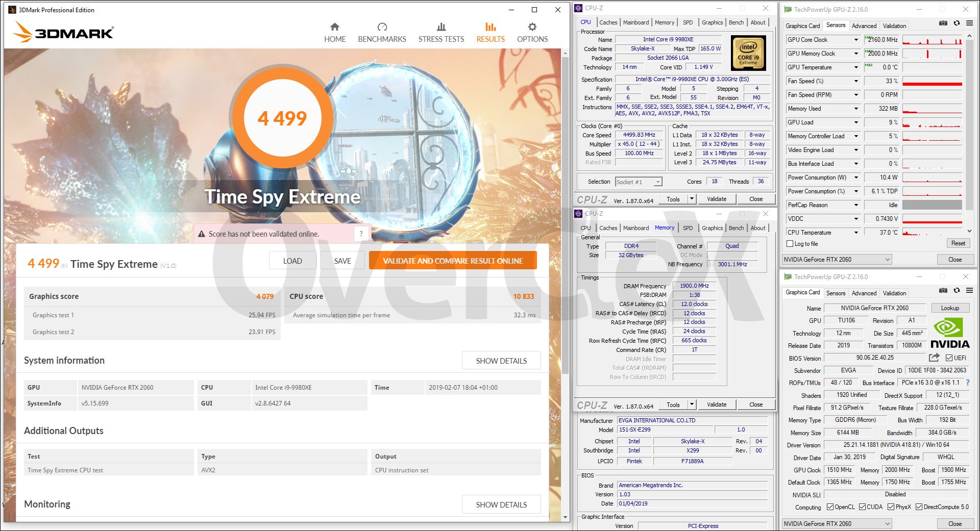
Task: Click the 3DMark logo
Action: tap(63, 32)
